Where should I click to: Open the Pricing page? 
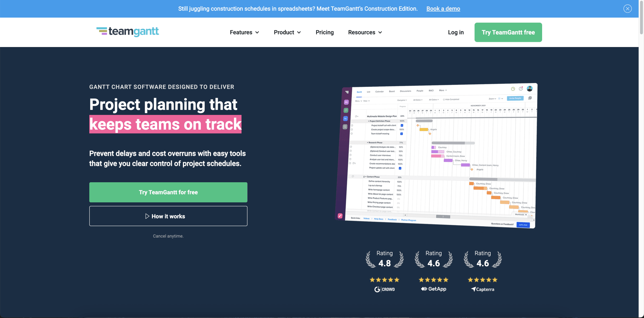325,32
